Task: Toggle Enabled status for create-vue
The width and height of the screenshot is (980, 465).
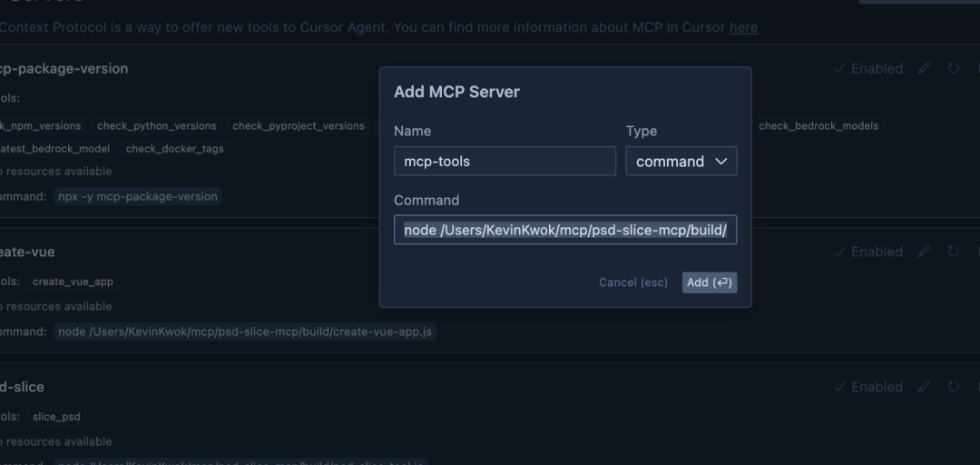Action: [868, 252]
